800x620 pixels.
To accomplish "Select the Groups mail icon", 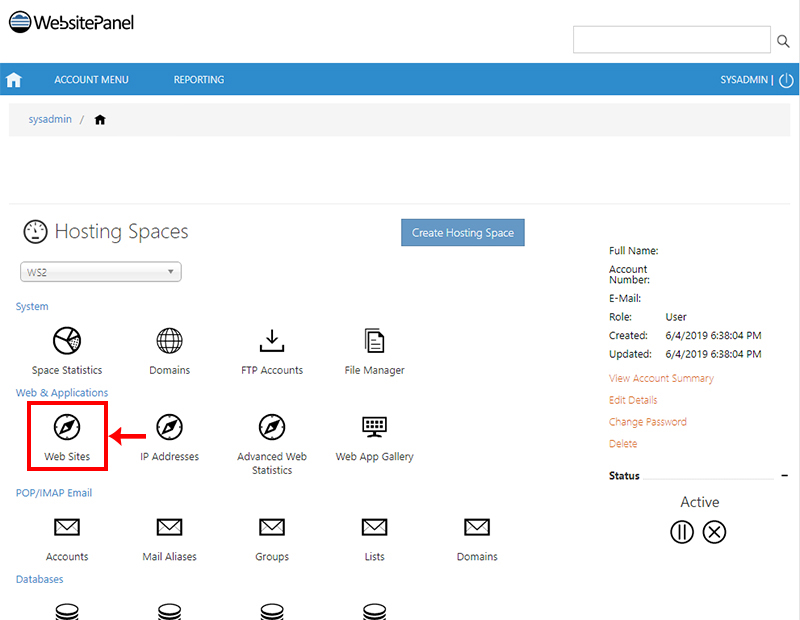I will (x=271, y=529).
